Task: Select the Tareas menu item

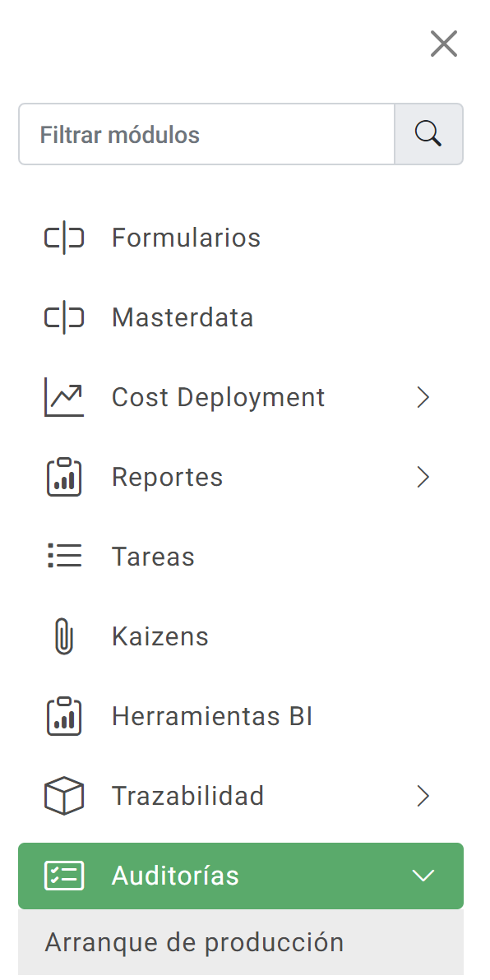Action: [241, 557]
